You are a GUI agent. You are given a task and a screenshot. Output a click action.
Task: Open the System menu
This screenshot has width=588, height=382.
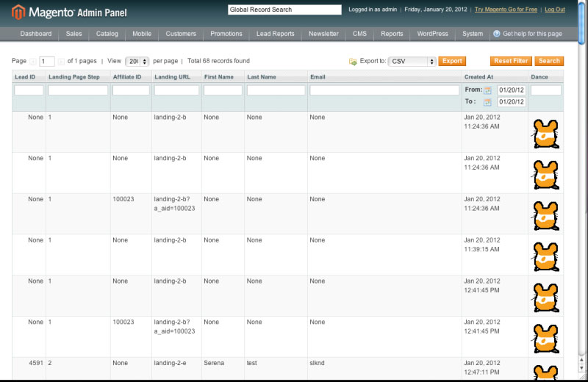pyautogui.click(x=473, y=34)
